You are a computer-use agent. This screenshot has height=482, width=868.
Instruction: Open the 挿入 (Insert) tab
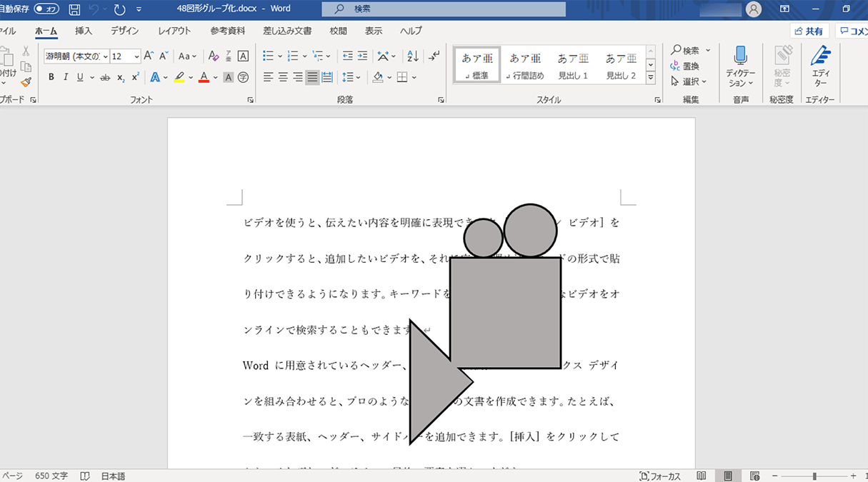point(84,31)
